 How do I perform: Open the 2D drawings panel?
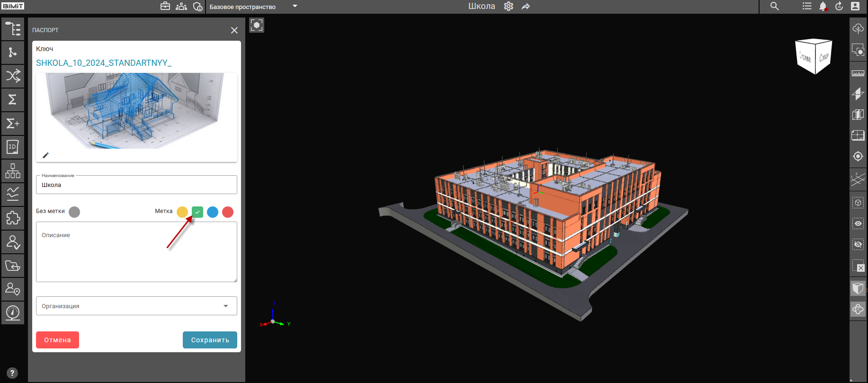(x=13, y=147)
